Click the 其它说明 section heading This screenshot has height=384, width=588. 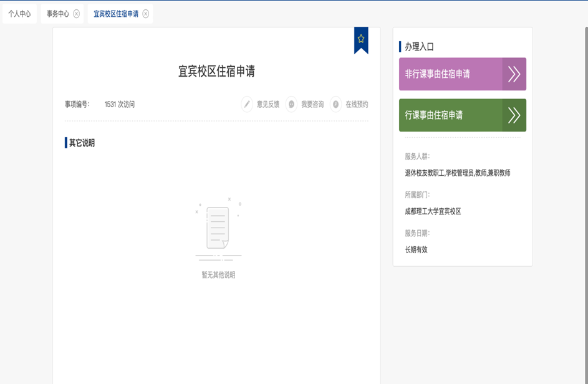click(82, 143)
